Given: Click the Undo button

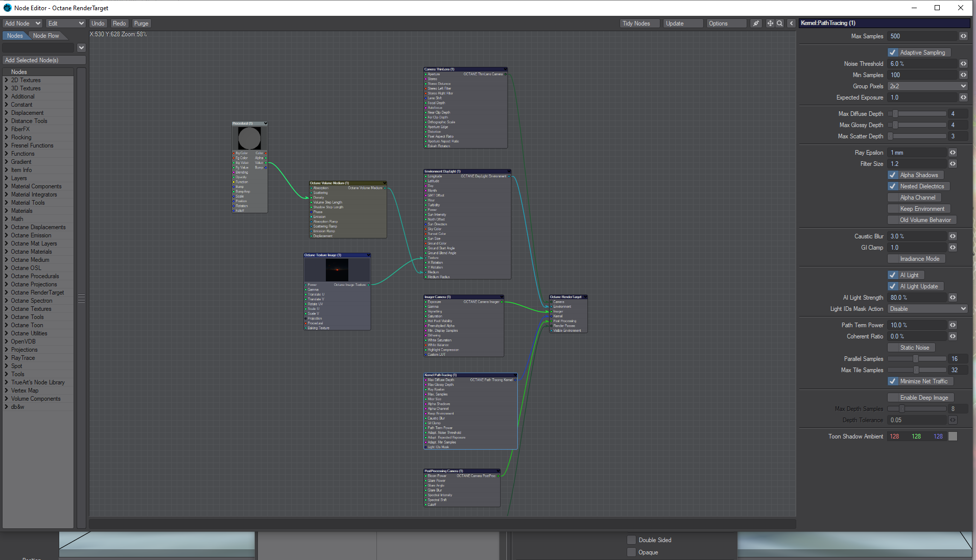Looking at the screenshot, I should coord(98,23).
